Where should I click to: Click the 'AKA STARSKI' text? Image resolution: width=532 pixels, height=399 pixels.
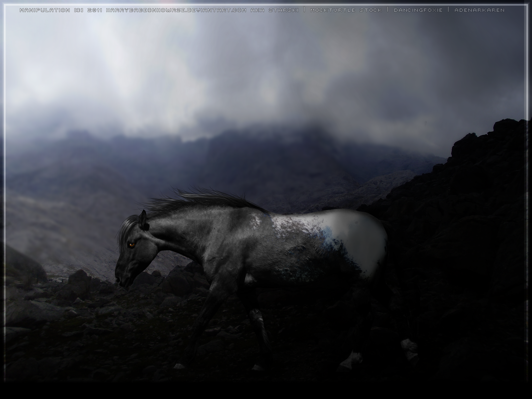(275, 10)
